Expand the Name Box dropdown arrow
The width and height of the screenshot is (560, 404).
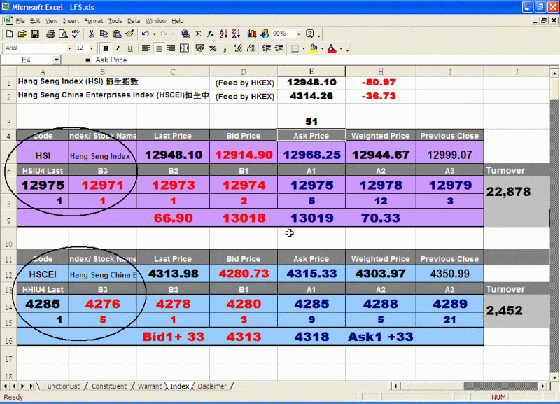tap(56, 60)
